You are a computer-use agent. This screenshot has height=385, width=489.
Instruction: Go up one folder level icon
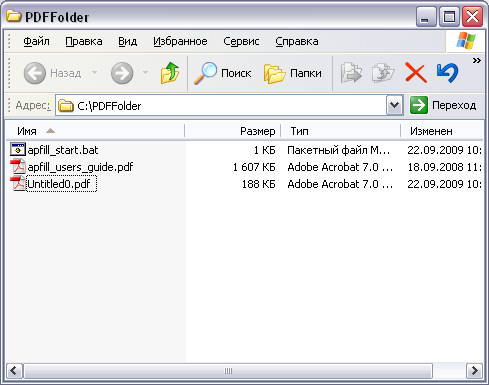170,73
